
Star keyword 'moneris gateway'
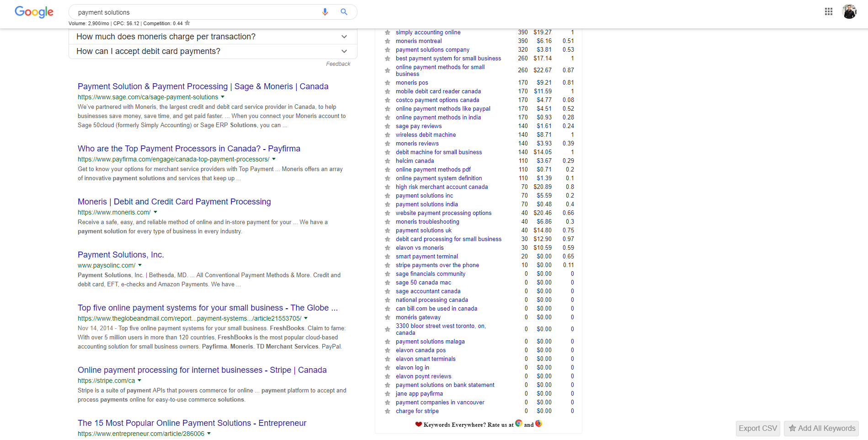point(388,317)
